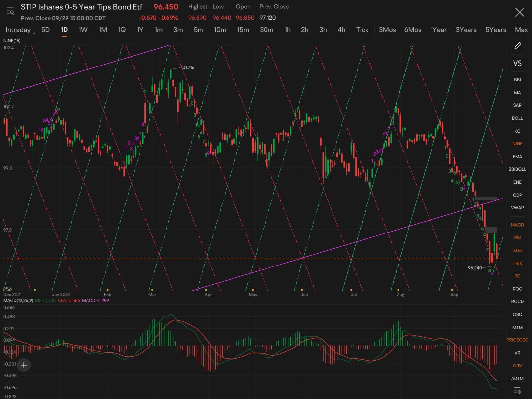Screen dimensions: 532x399
Task: Toggle the EMA indicator
Action: [x=517, y=157]
